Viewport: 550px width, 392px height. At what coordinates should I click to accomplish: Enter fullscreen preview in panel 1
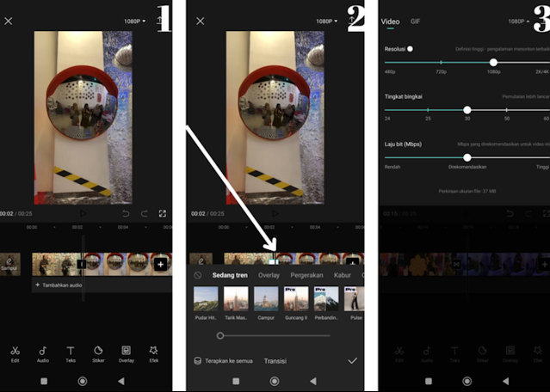click(163, 213)
